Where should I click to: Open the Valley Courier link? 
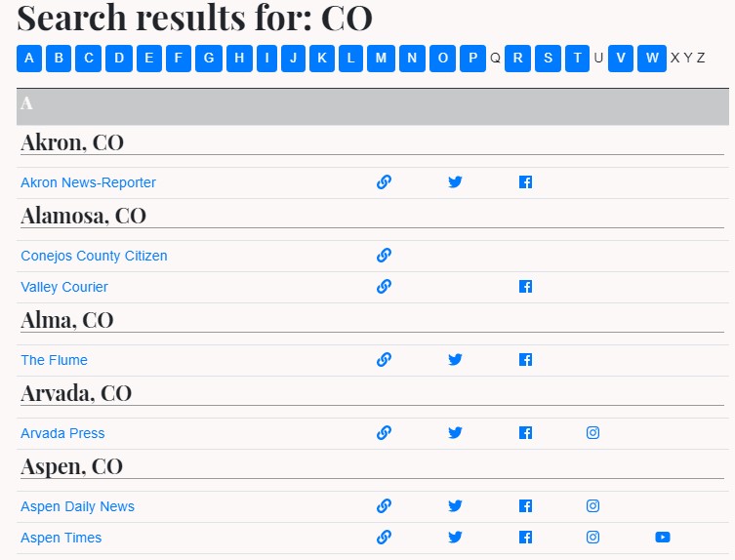(x=64, y=287)
